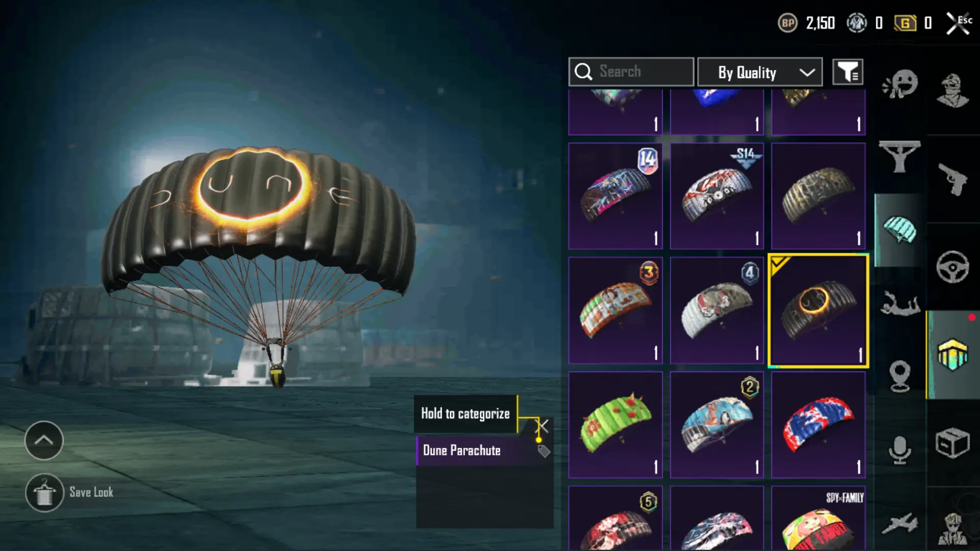
Task: Select the pistol weapon skins category
Action: pyautogui.click(x=952, y=179)
